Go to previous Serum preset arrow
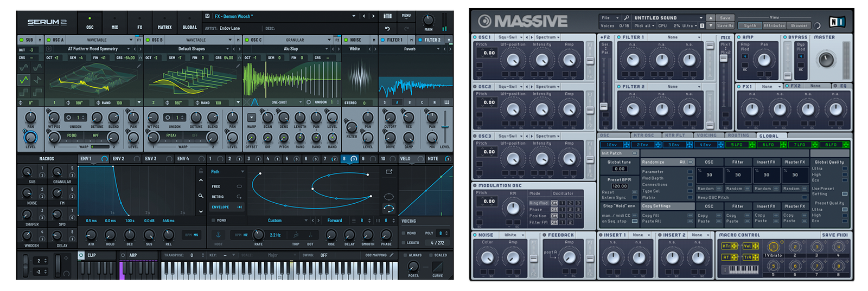 click(x=364, y=16)
